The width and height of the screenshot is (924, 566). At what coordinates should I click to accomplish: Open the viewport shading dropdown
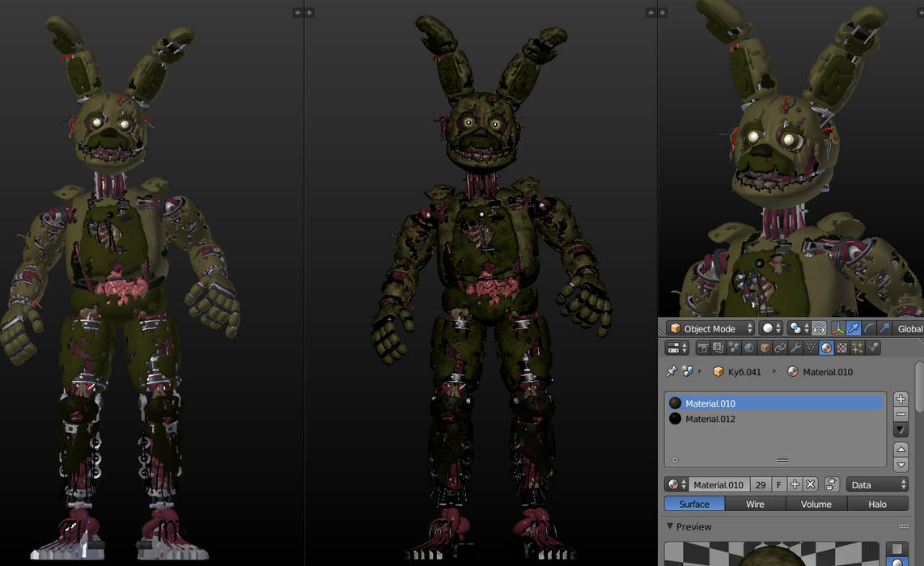pyautogui.click(x=771, y=328)
